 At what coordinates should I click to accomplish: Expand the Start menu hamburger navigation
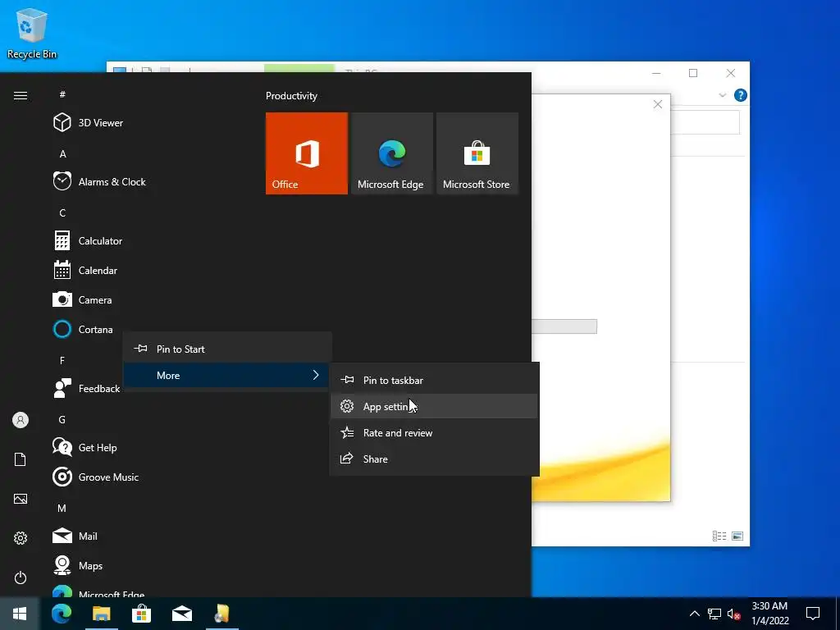tap(21, 95)
